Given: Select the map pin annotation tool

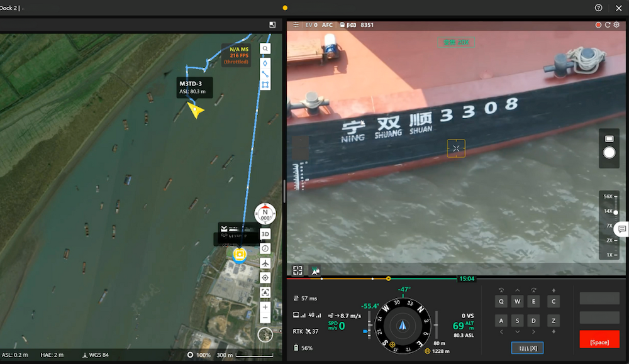Looking at the screenshot, I should tap(265, 62).
